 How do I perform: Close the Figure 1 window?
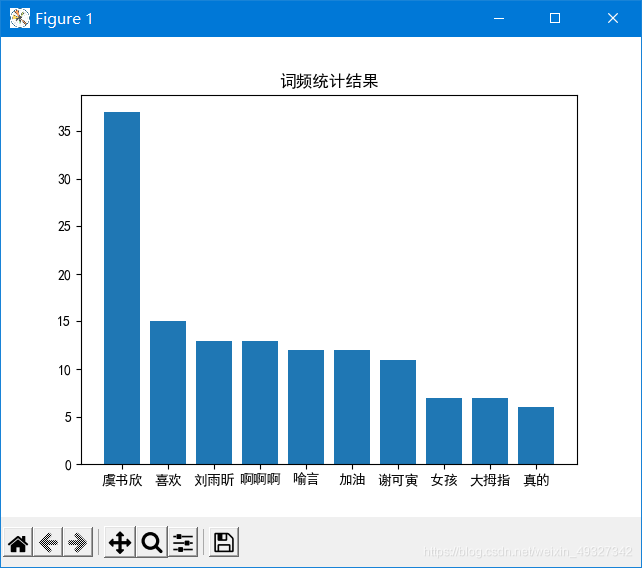(x=613, y=18)
